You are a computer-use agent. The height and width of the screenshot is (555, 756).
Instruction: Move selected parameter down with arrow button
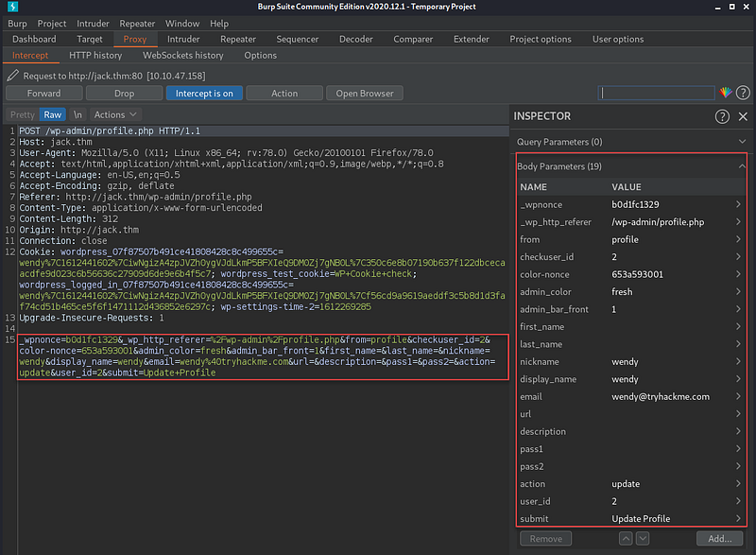pos(643,539)
